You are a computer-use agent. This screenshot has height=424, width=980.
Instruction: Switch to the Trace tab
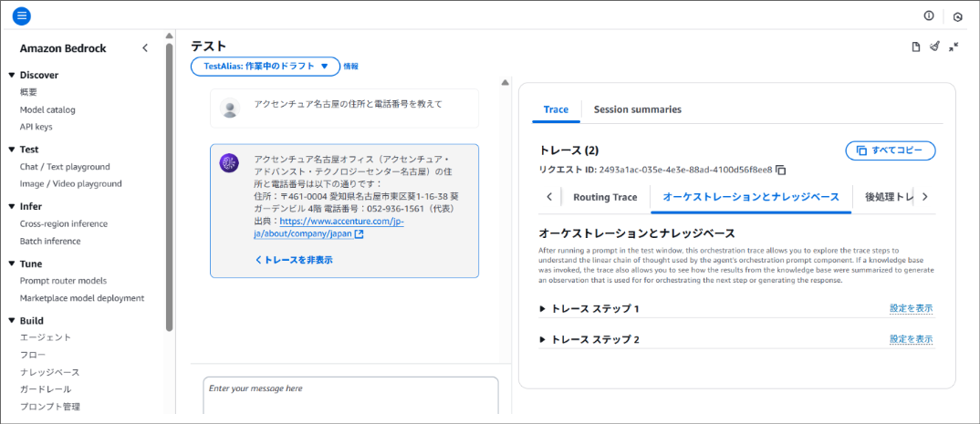tap(557, 109)
